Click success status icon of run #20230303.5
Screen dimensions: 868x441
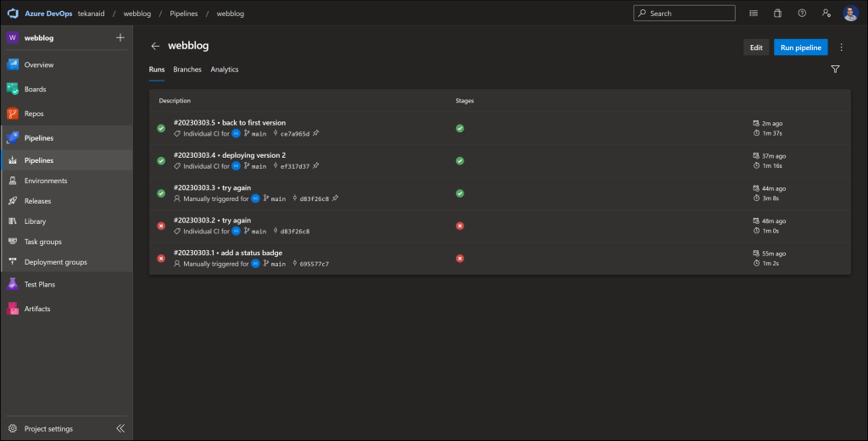click(x=161, y=128)
